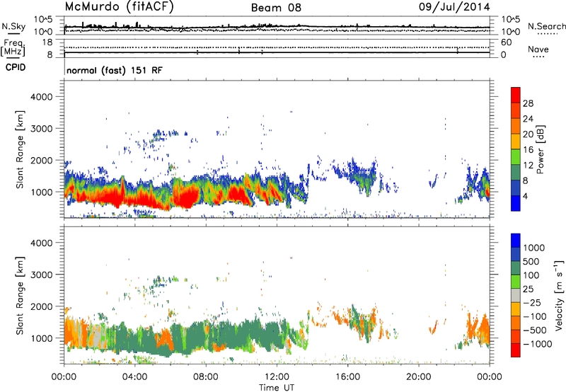Click the 28 value on the power colorbar

(528, 103)
